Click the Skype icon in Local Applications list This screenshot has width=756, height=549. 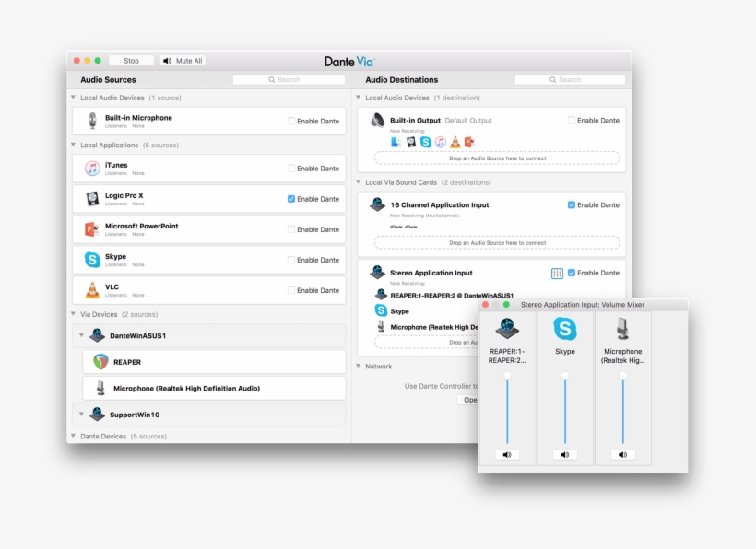pyautogui.click(x=92, y=260)
